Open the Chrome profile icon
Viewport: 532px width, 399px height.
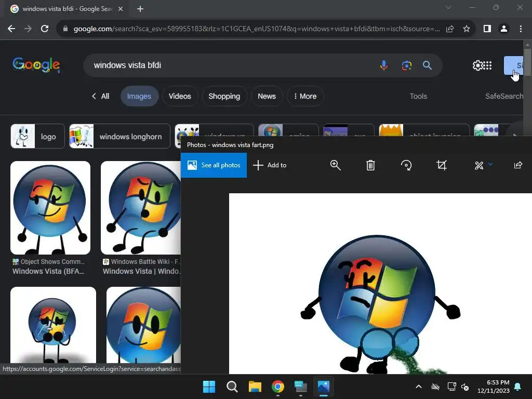(504, 29)
